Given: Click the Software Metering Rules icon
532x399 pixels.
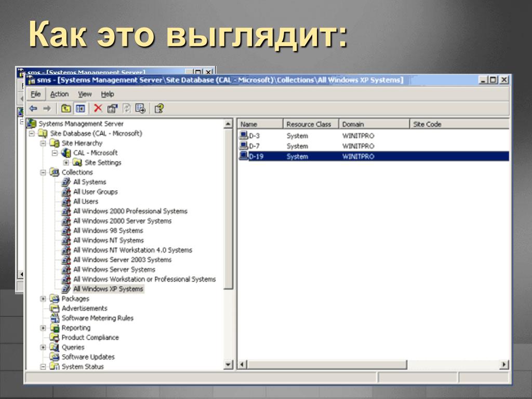Looking at the screenshot, I should point(55,318).
